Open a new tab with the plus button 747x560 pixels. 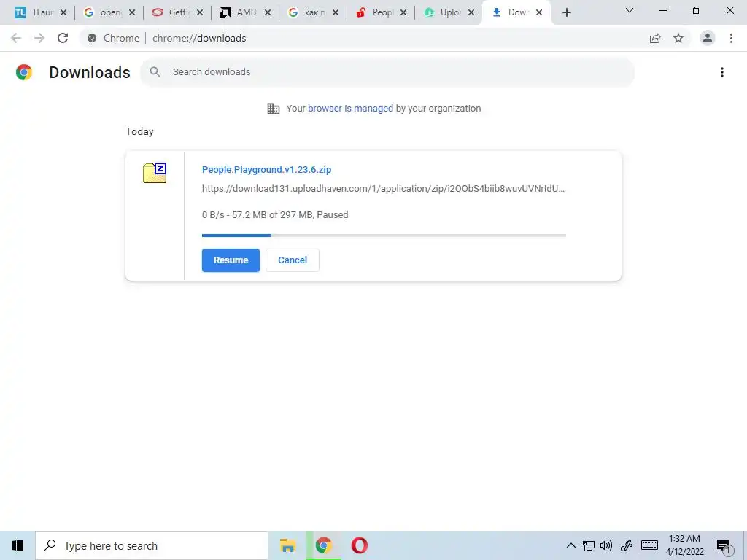coord(566,12)
